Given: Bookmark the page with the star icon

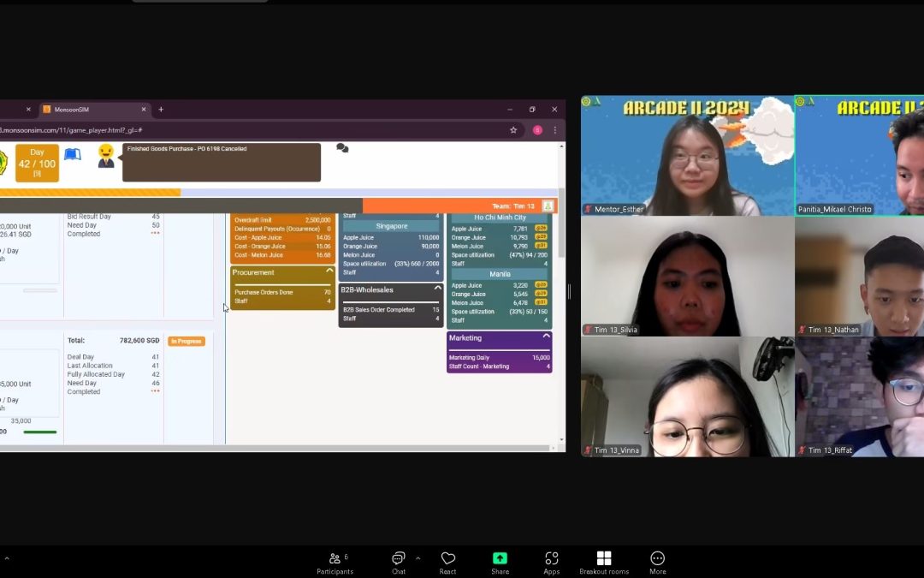Looking at the screenshot, I should [513, 130].
